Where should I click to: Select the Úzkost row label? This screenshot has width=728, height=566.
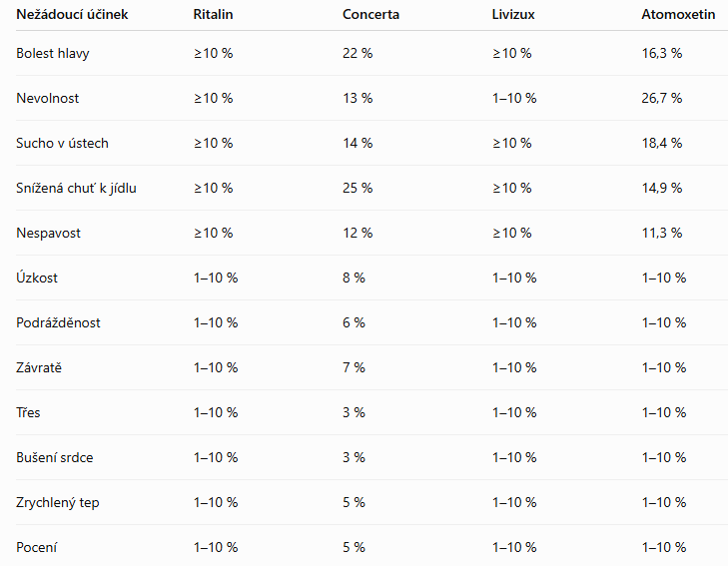click(x=37, y=278)
